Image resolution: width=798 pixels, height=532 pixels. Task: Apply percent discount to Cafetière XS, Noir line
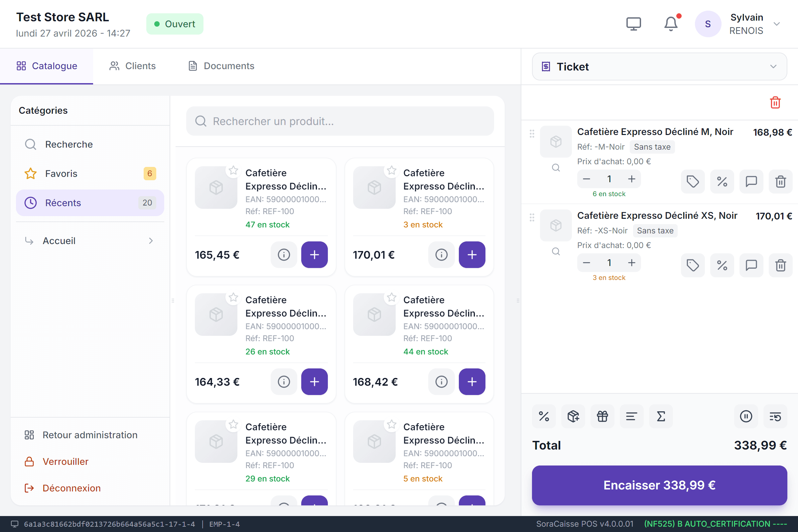click(x=722, y=265)
